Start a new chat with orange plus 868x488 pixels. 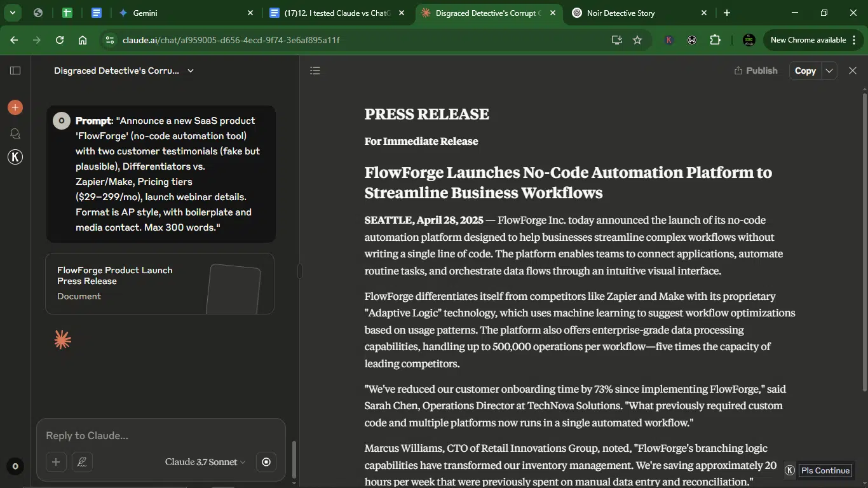click(x=15, y=107)
